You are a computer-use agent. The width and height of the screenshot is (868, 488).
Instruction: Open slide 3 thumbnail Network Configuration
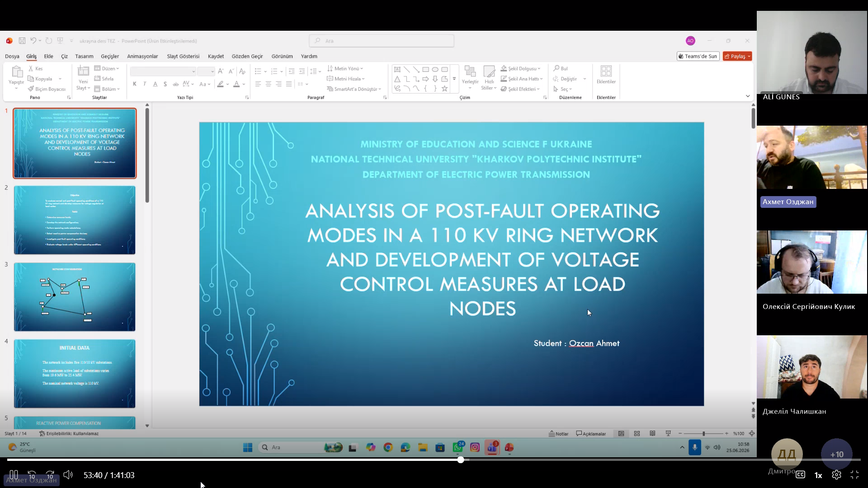click(x=75, y=297)
